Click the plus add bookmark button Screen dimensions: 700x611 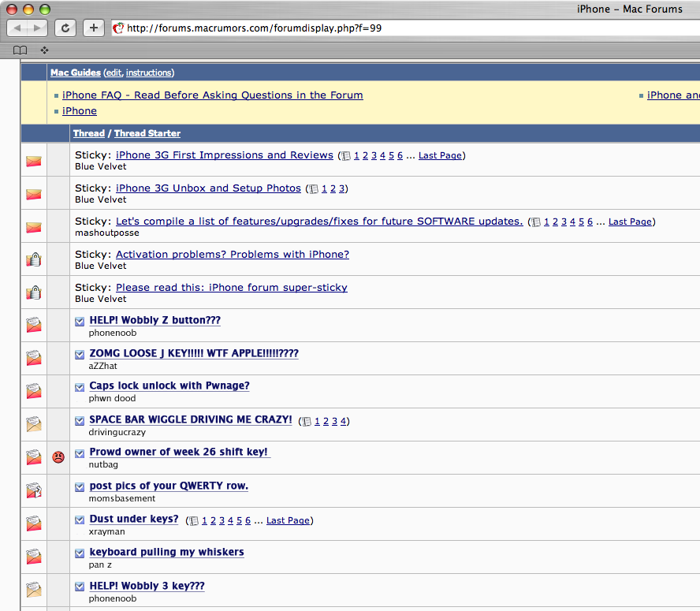(93, 28)
